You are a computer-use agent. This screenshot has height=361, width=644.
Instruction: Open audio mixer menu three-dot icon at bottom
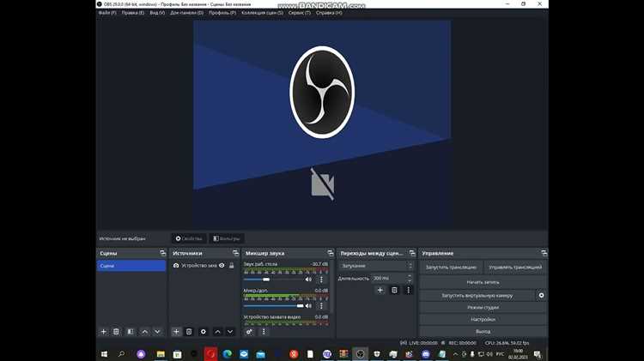tap(264, 332)
